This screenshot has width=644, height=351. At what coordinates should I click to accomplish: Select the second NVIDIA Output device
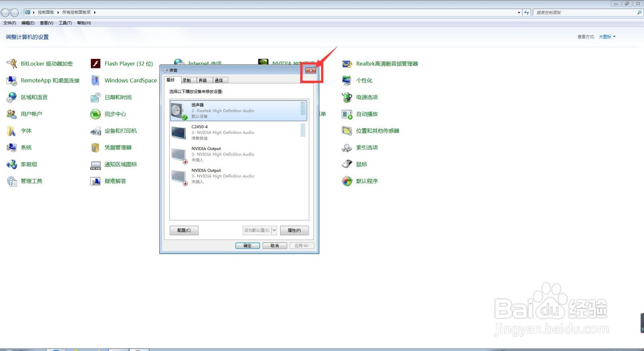238,176
